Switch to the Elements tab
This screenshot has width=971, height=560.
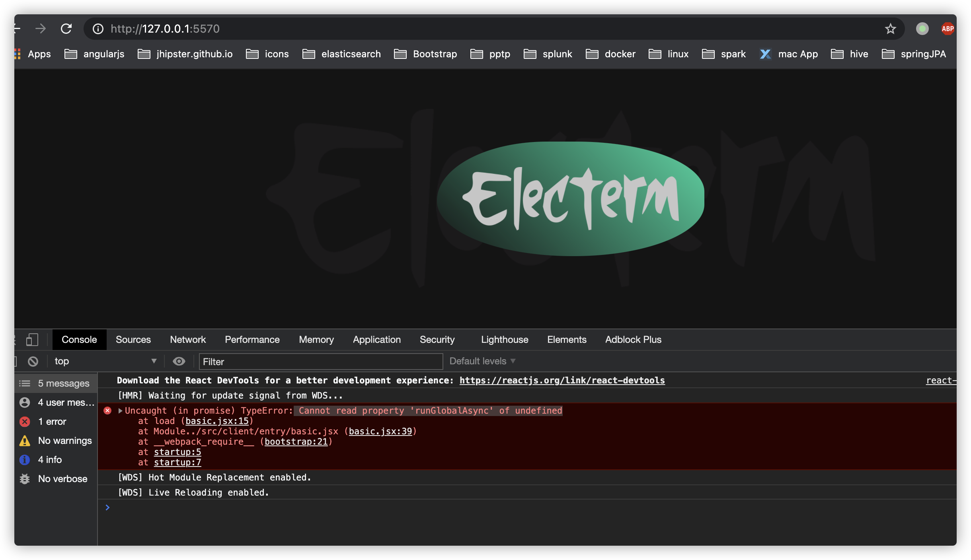pos(567,340)
